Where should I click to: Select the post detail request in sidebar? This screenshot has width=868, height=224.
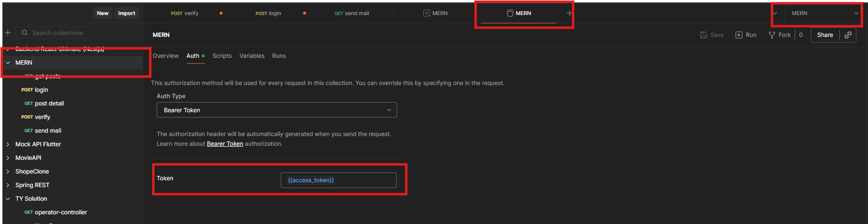(x=49, y=103)
